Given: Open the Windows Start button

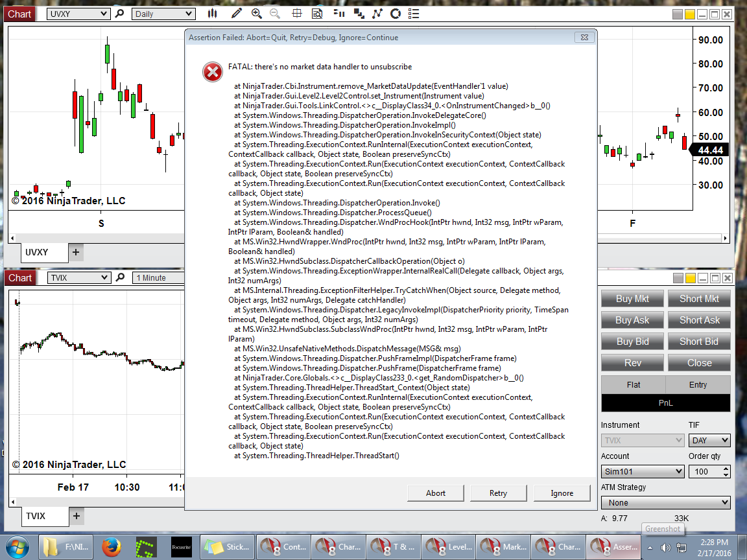Looking at the screenshot, I should (x=18, y=547).
